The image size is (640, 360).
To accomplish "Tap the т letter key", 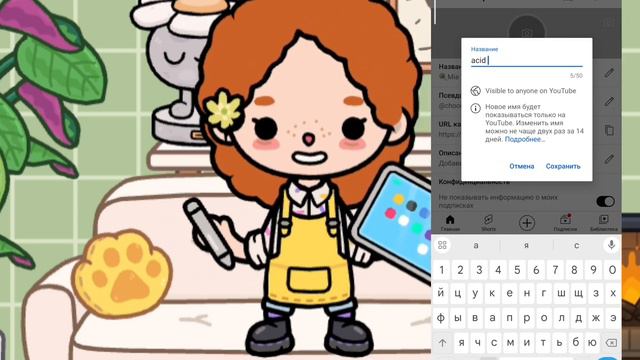I will click(x=543, y=342).
